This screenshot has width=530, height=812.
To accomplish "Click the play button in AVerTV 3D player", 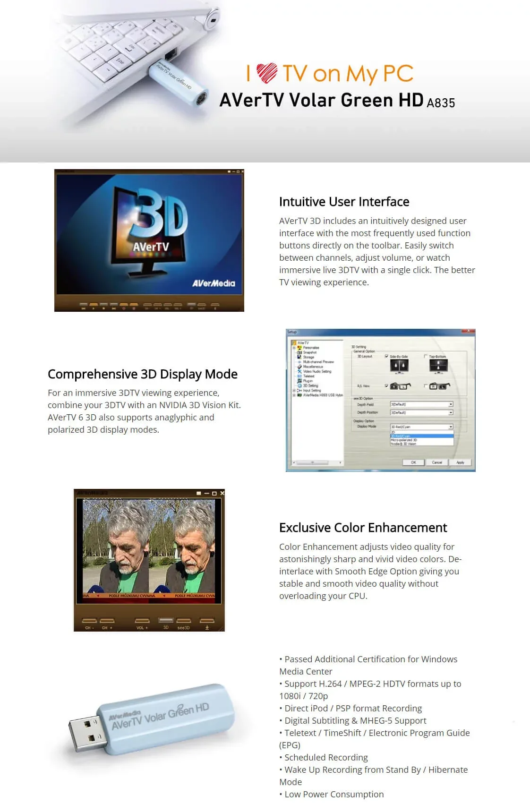I will [94, 306].
